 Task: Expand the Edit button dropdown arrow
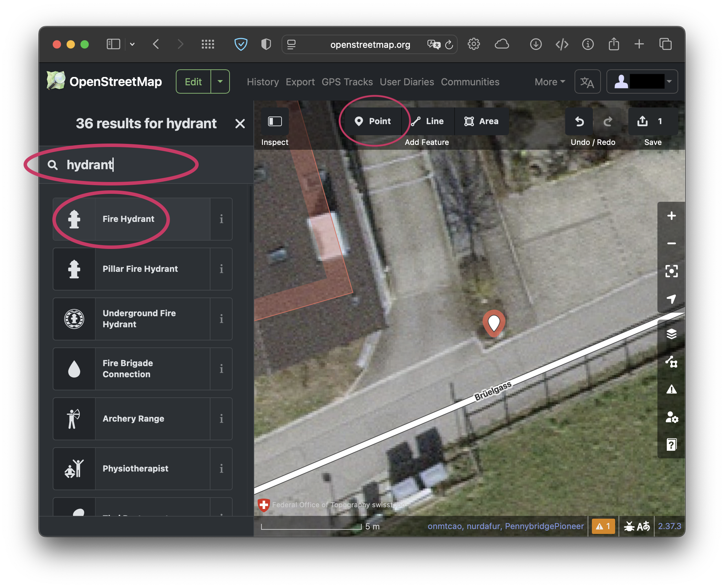(x=220, y=81)
